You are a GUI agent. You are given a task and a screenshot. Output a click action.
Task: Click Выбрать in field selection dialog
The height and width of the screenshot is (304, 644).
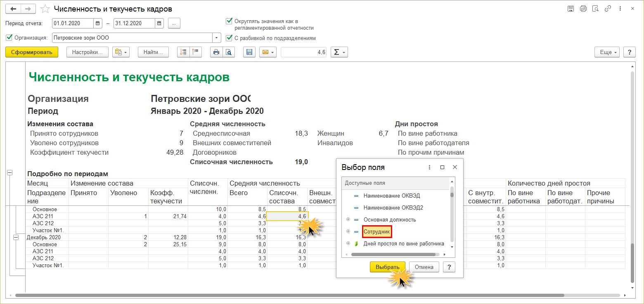[387, 267]
